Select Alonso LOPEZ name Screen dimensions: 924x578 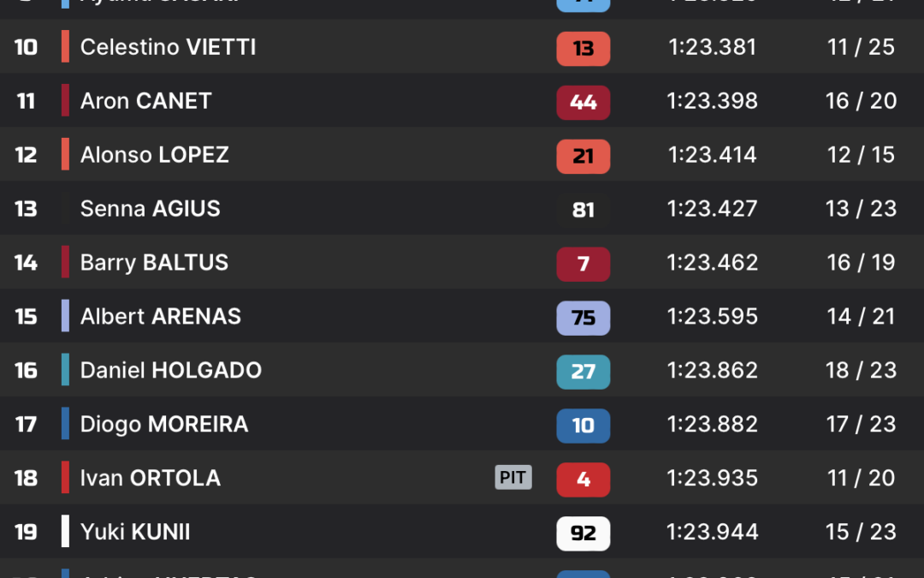pyautogui.click(x=154, y=154)
